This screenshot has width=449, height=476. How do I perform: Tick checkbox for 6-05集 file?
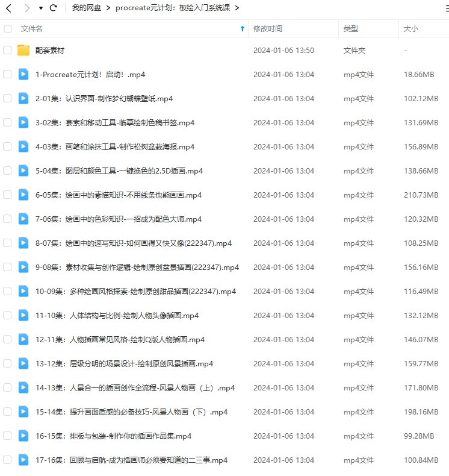(7, 195)
